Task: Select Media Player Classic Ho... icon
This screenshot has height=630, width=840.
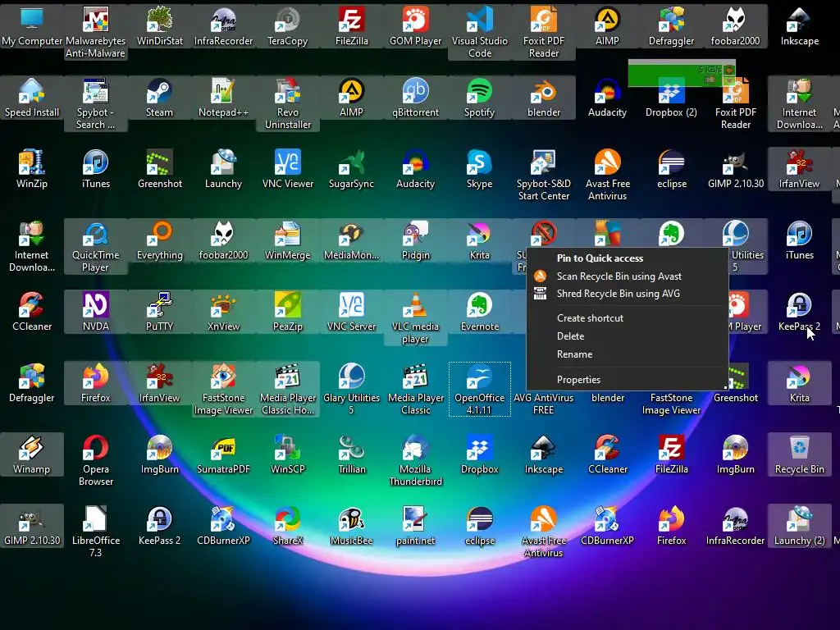Action: pyautogui.click(x=288, y=389)
